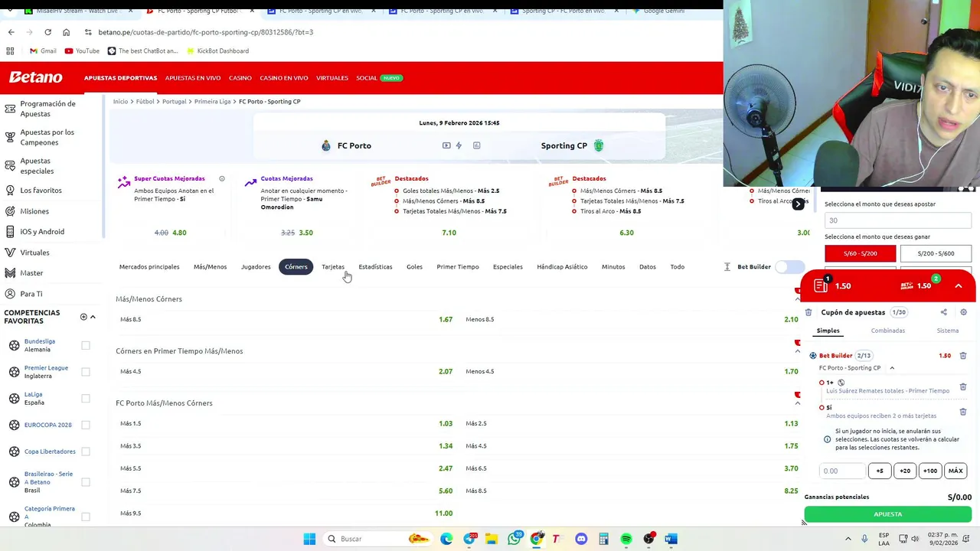The image size is (980, 551).
Task: Switch to the Tarjetas market tab
Action: click(333, 267)
